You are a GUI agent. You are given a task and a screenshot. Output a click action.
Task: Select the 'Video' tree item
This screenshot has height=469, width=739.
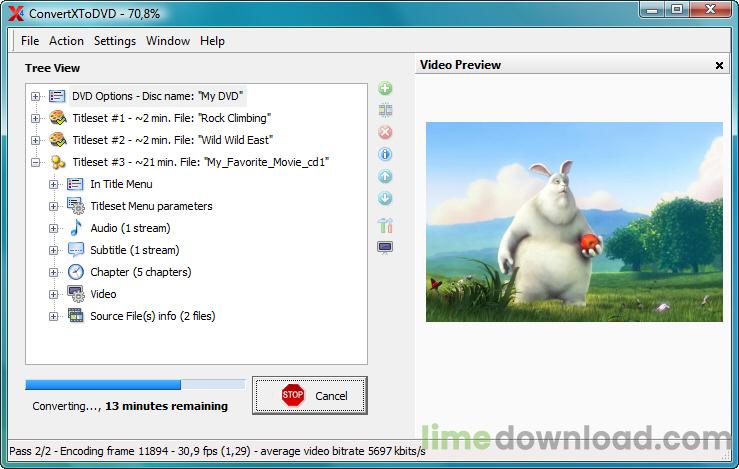pos(103,294)
